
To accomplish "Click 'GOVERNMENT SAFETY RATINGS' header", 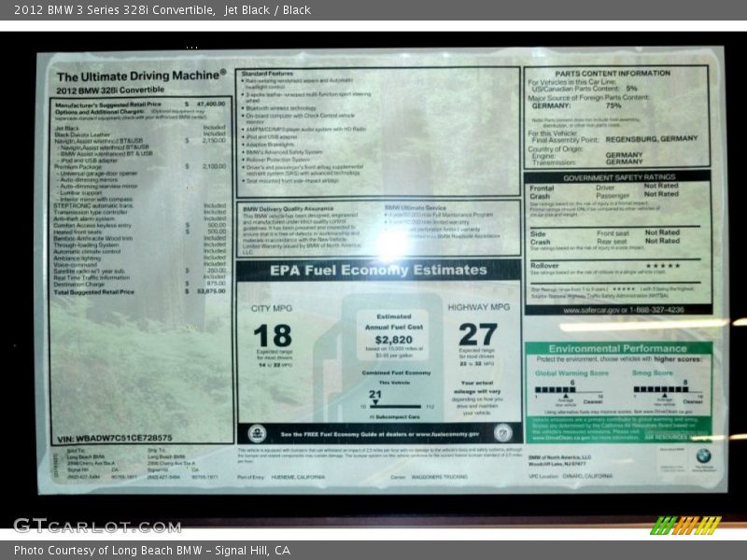I will (x=619, y=177).
